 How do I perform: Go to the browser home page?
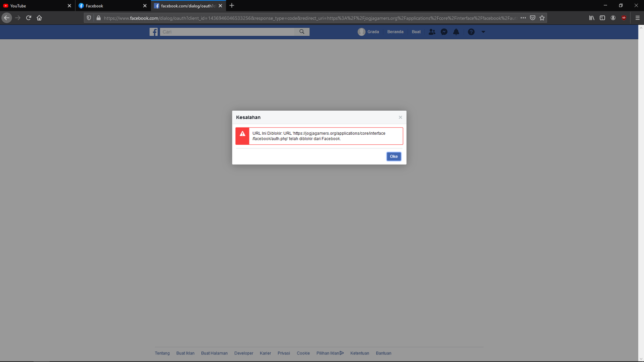pos(39,18)
